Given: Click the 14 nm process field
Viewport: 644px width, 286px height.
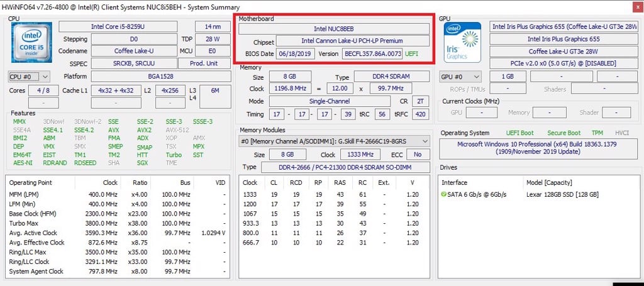Looking at the screenshot, I should point(213,26).
